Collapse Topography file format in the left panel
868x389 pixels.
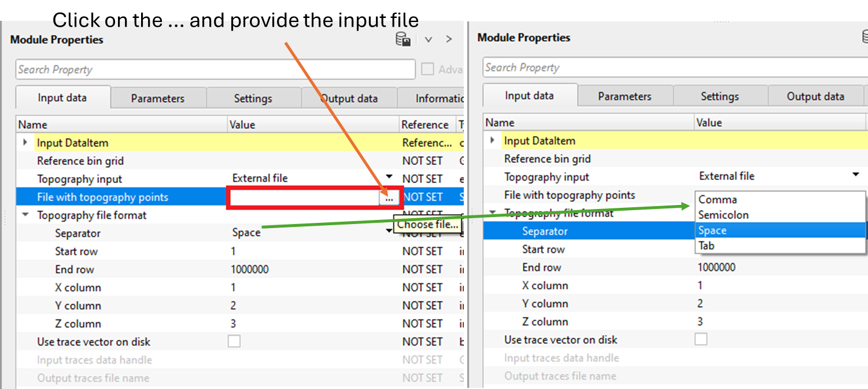25,215
